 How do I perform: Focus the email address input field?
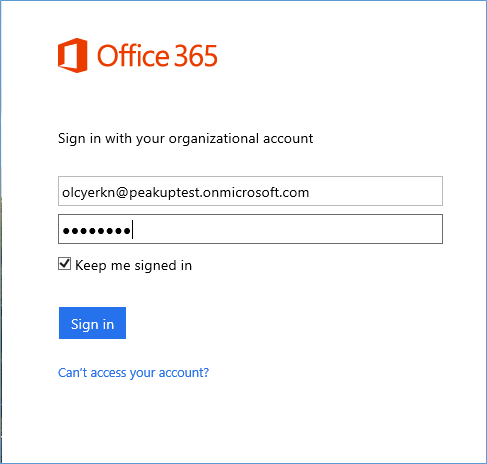coord(250,191)
